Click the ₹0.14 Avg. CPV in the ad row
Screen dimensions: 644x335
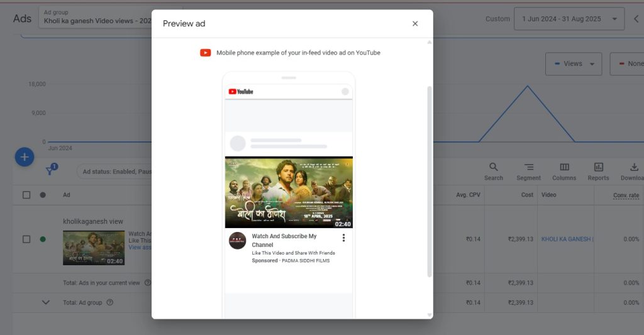pos(473,239)
